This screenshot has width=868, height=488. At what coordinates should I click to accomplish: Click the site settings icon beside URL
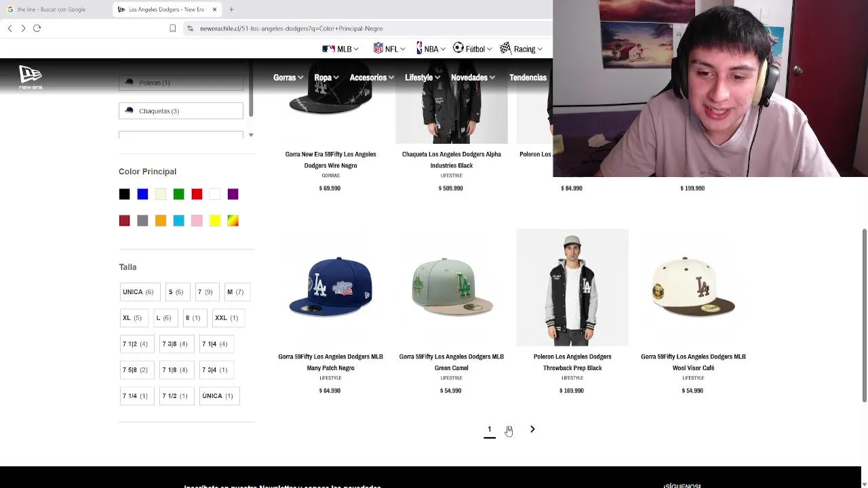(x=191, y=28)
